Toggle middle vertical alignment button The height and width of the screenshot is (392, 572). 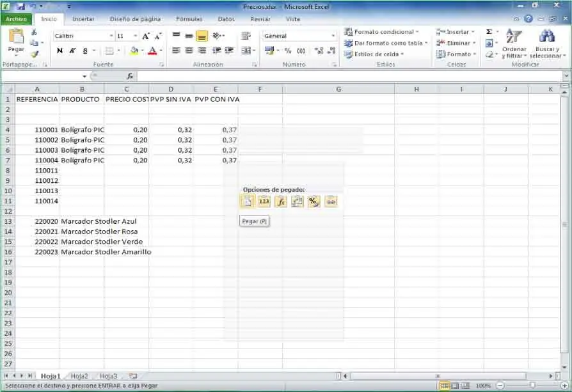[202, 36]
